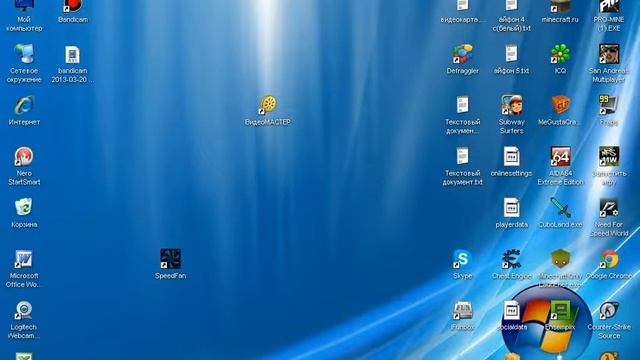Launch the Subway Surfers shortcut
This screenshot has width=640, height=360.
[511, 105]
